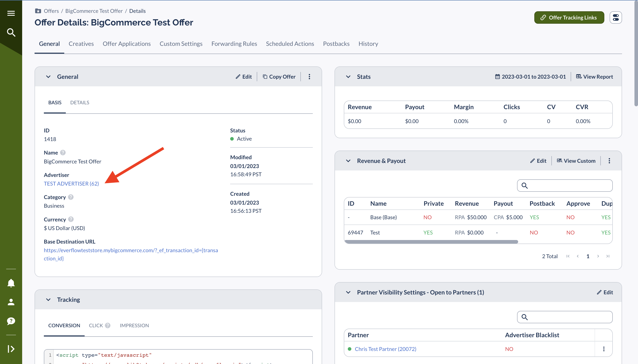Viewport: 638px width, 364px height.
Task: Go to last page of payouts
Action: tap(608, 256)
